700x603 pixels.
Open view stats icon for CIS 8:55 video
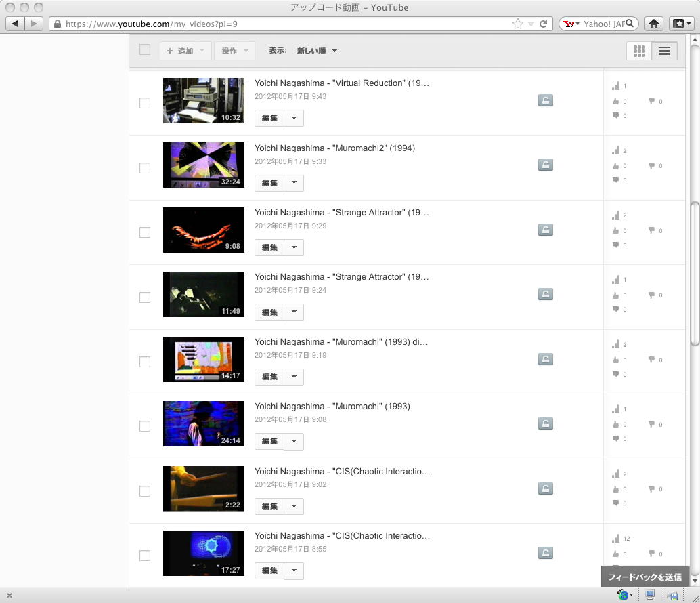point(615,538)
